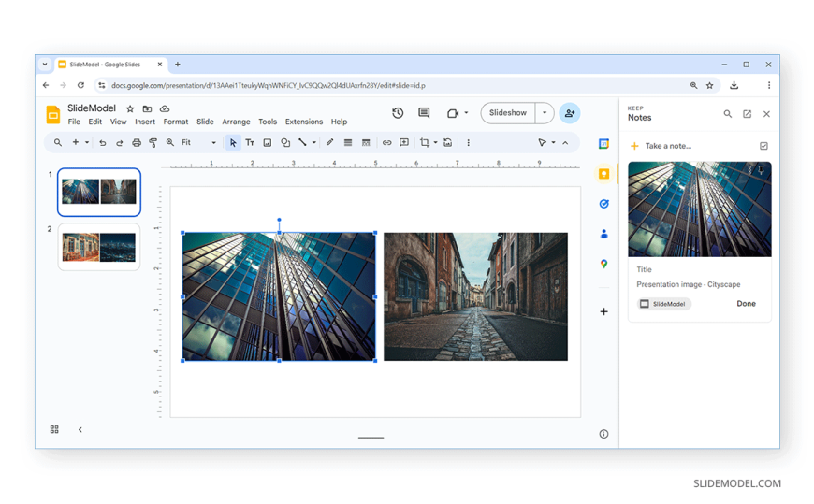Select the paint format tool
The image size is (814, 504).
153,143
